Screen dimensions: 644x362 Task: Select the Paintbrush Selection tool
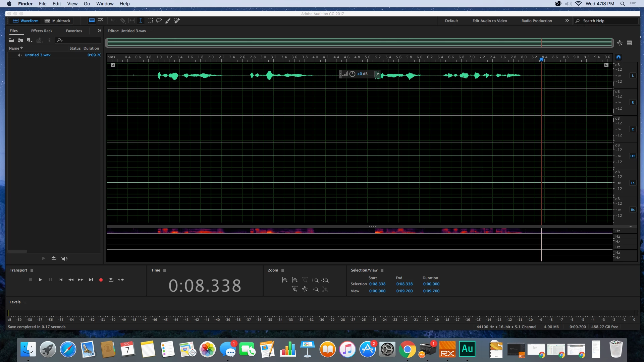168,20
